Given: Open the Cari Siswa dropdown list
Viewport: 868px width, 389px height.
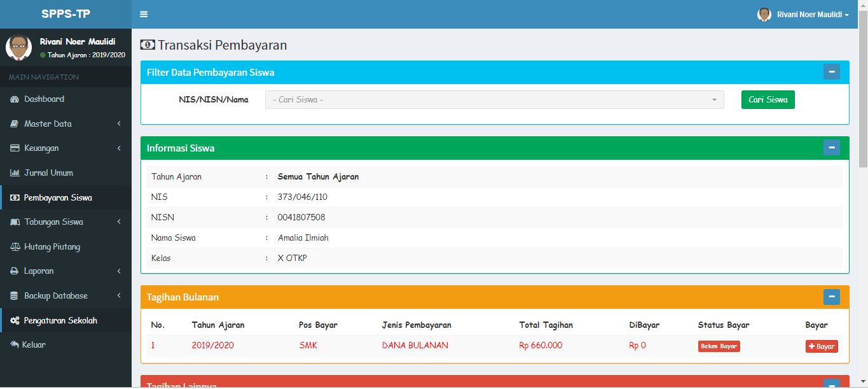Looking at the screenshot, I should 494,99.
